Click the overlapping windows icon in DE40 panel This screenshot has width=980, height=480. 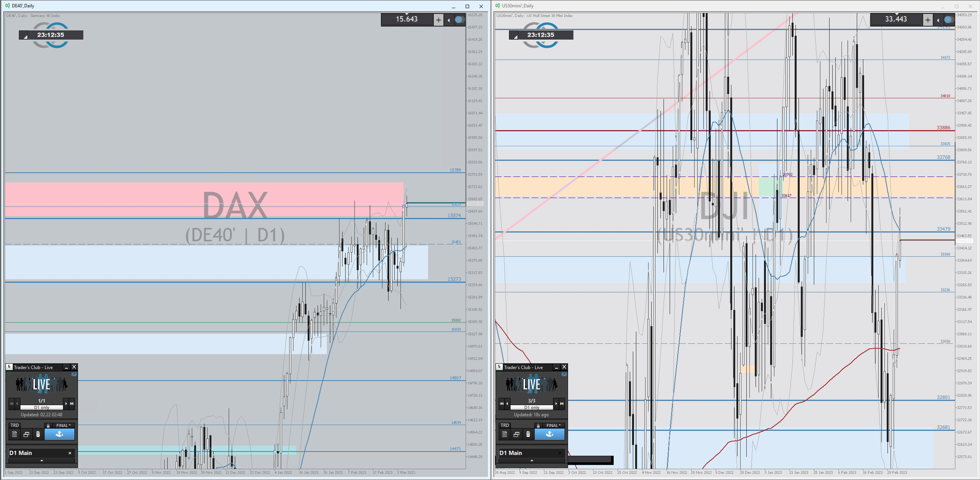pos(26,434)
